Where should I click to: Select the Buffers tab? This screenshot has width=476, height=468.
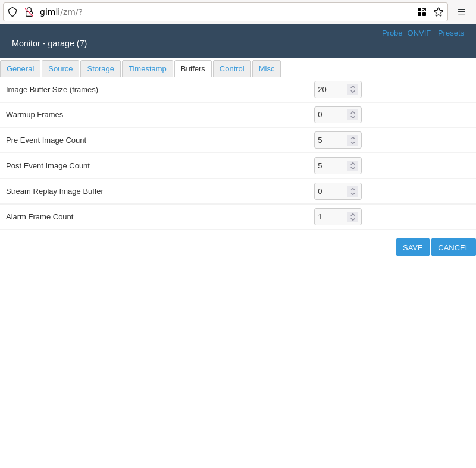point(193,68)
